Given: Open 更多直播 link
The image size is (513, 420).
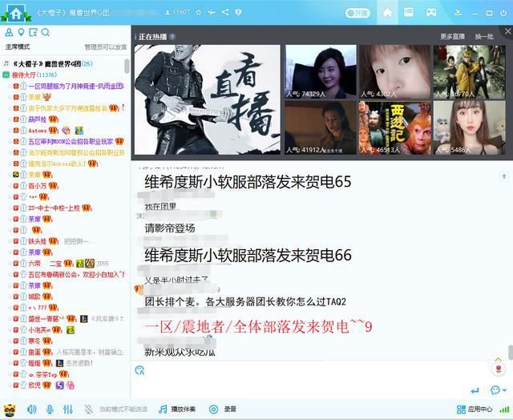Looking at the screenshot, I should [x=452, y=36].
